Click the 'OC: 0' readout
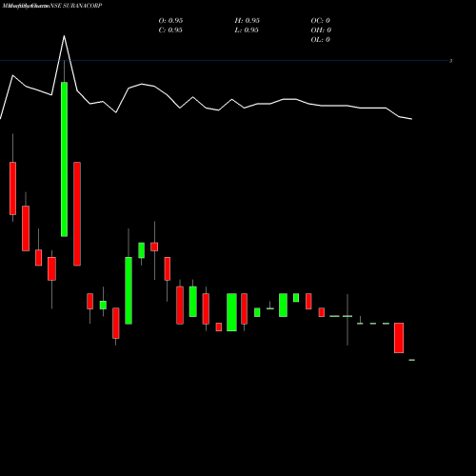476x476 pixels. [x=321, y=21]
